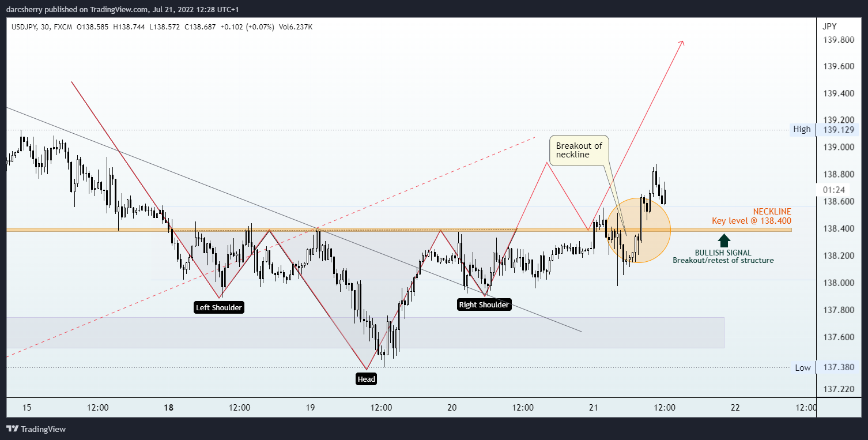
Task: Click the date label 21 on time axis
Action: tap(594, 408)
